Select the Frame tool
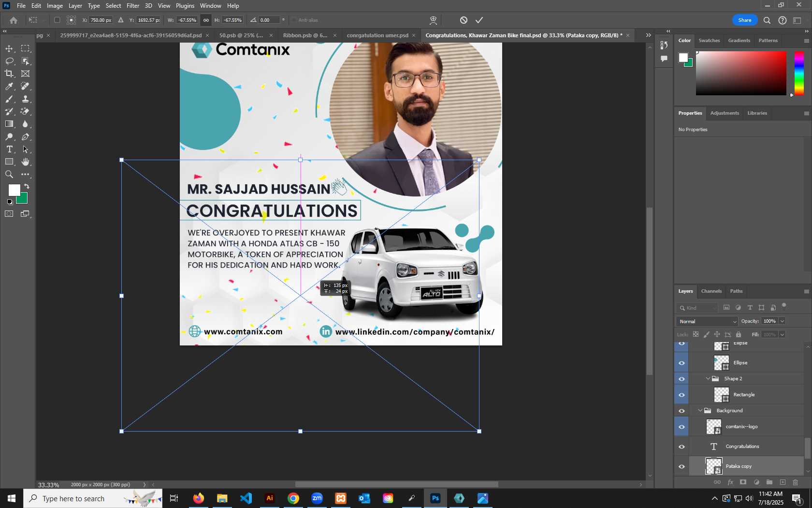Image resolution: width=812 pixels, height=508 pixels. (25, 74)
